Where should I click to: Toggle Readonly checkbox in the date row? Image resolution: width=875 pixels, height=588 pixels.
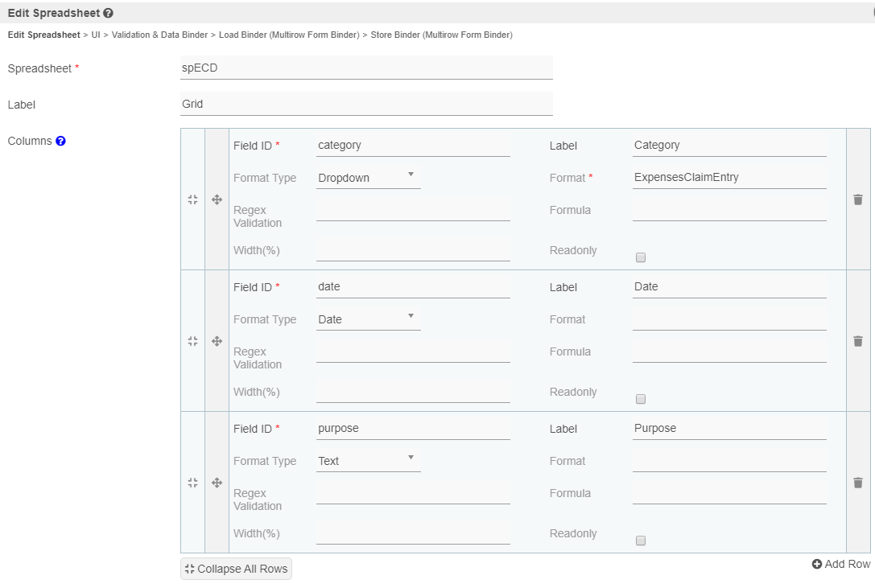(641, 399)
